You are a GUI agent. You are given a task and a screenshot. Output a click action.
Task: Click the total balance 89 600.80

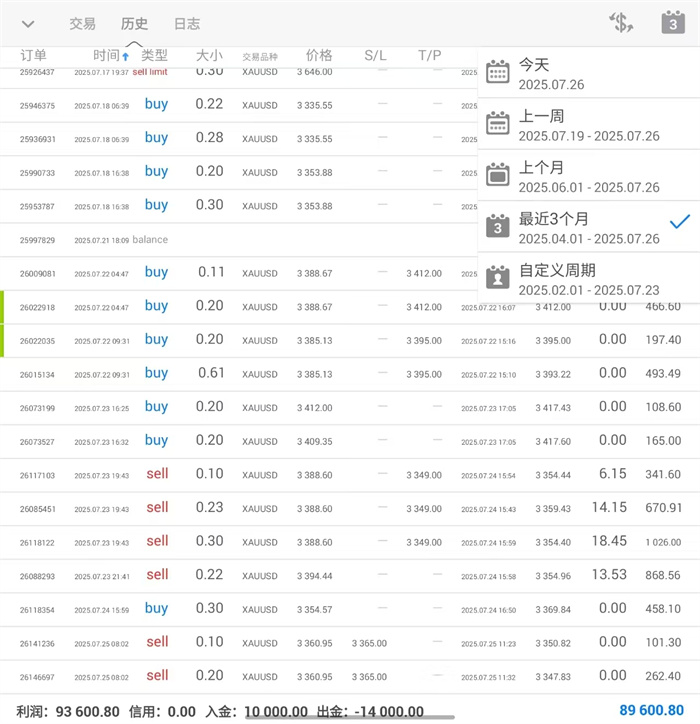(x=652, y=710)
